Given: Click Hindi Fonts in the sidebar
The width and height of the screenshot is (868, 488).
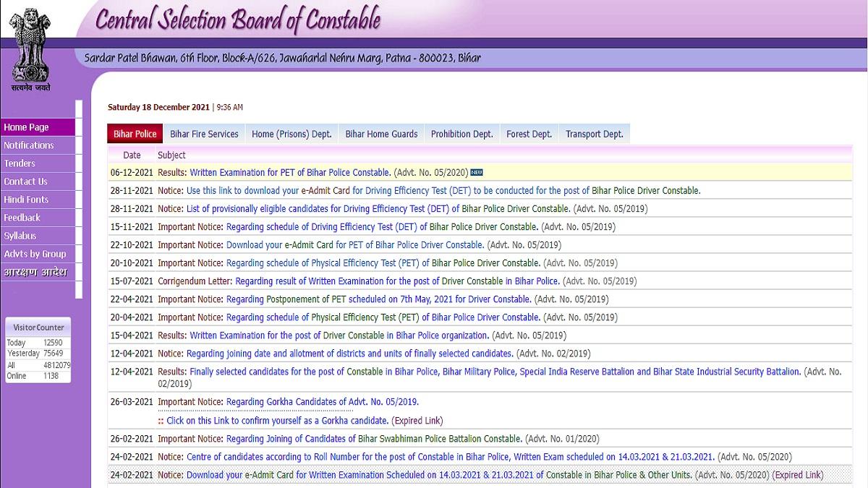Looking at the screenshot, I should click(37, 200).
